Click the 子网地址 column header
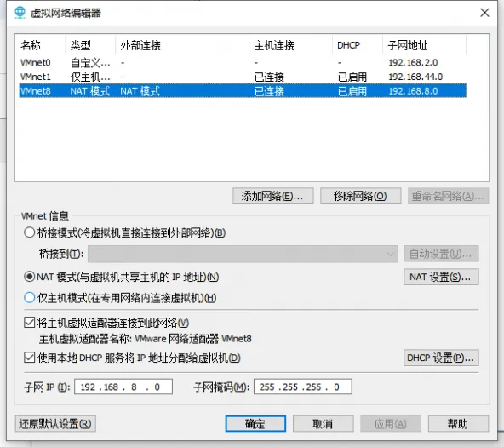 pyautogui.click(x=424, y=45)
